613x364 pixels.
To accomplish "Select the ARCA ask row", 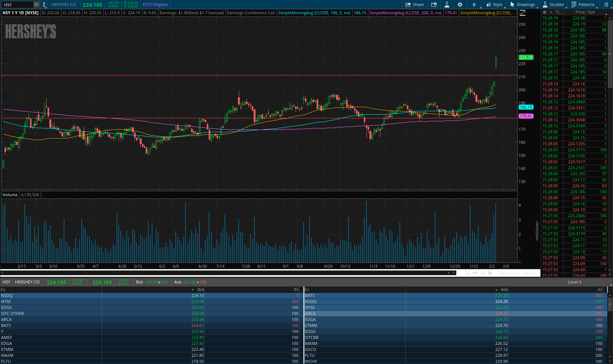I will (455, 313).
